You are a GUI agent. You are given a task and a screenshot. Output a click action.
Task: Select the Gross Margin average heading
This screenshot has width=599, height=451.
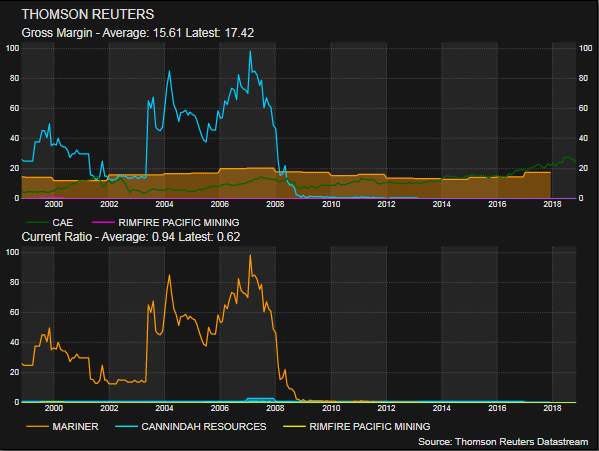coord(138,33)
